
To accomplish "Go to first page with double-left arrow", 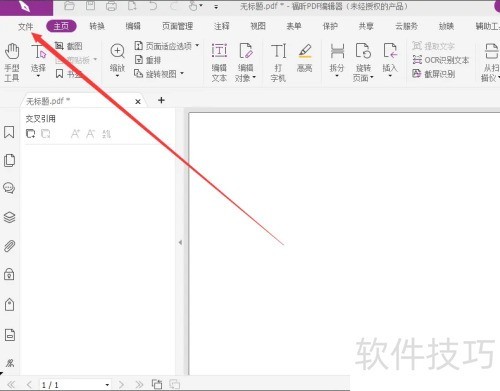I will tap(11, 385).
